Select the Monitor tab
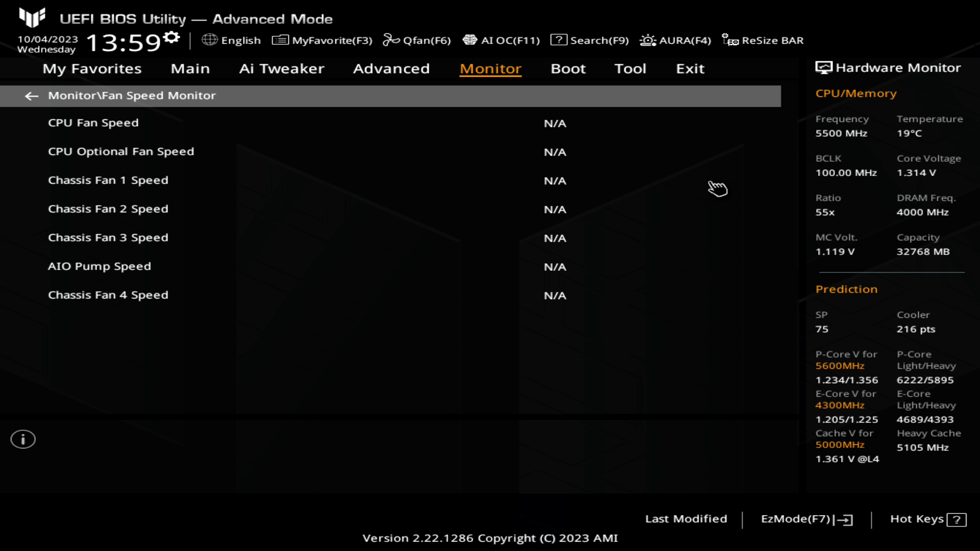 click(491, 69)
